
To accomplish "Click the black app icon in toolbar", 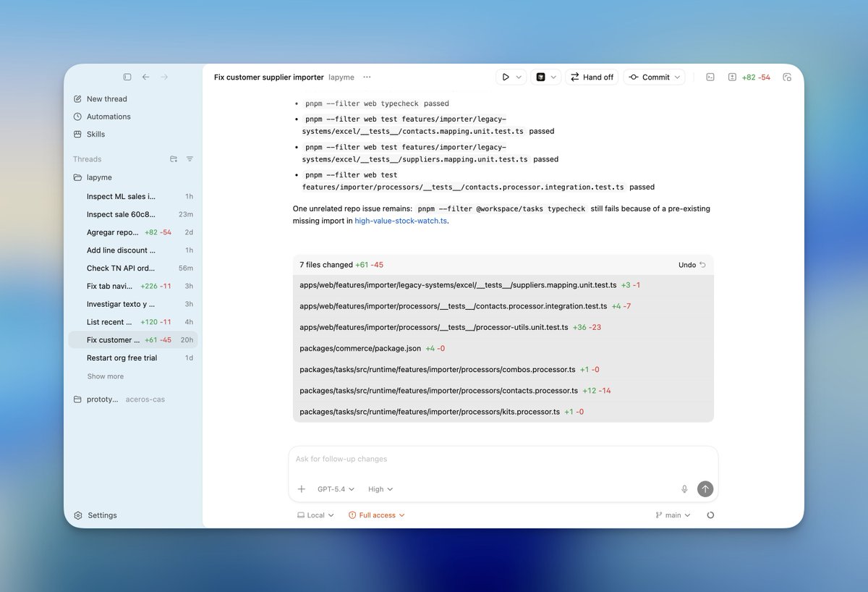I will click(x=540, y=77).
